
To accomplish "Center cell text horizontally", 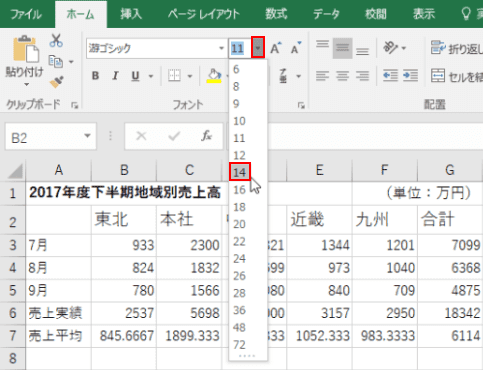I will point(342,76).
